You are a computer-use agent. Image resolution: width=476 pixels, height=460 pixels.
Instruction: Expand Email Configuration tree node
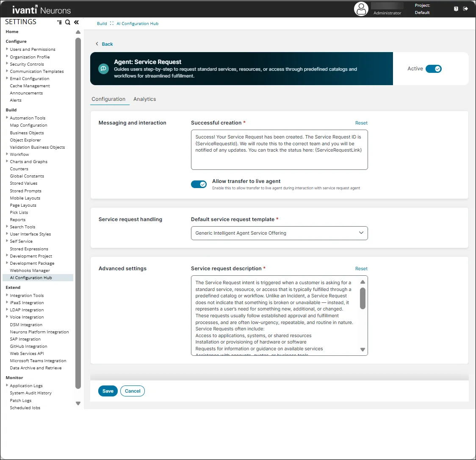pos(7,78)
